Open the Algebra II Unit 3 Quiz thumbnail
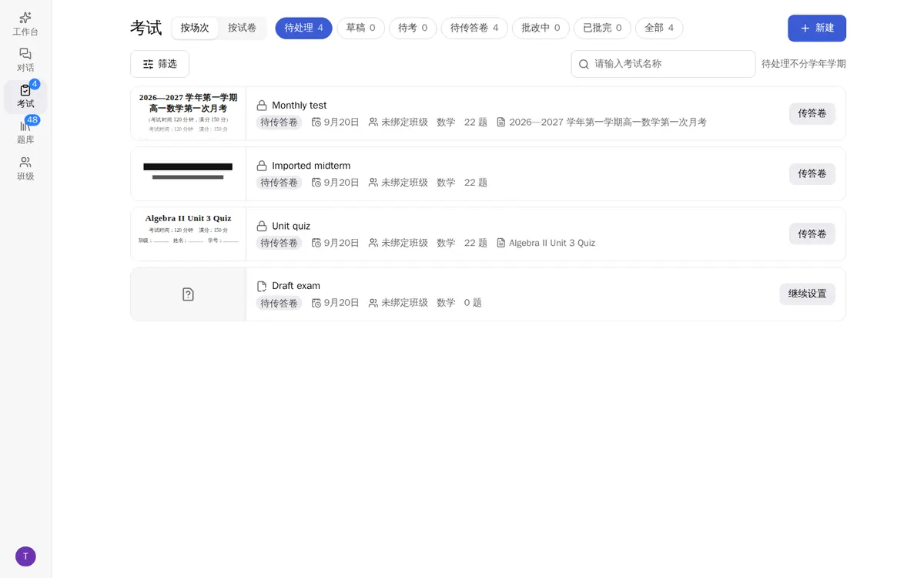 [189, 234]
